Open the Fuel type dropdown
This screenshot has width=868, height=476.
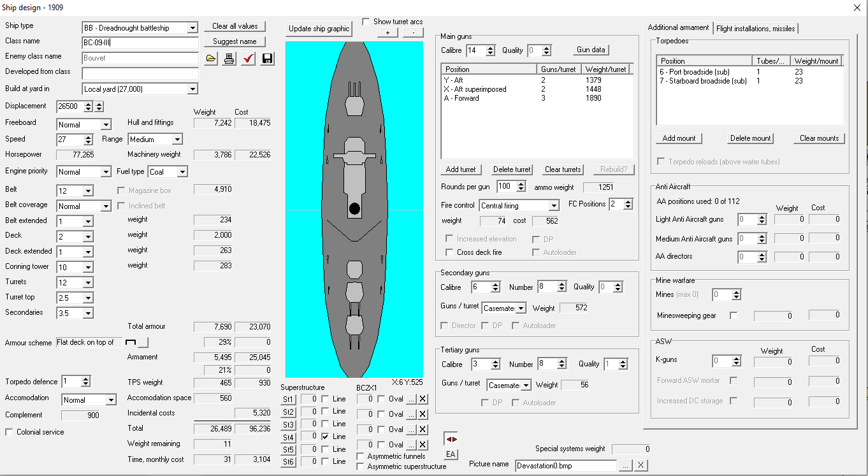182,172
